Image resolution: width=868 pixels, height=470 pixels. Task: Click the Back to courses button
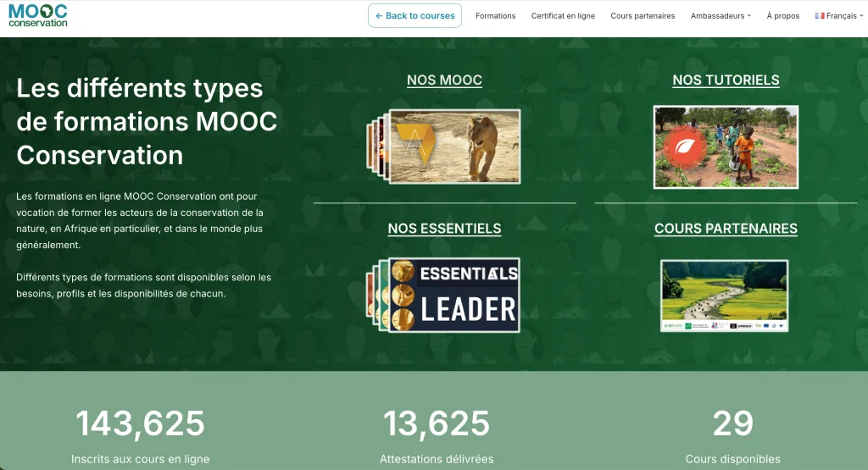[415, 16]
